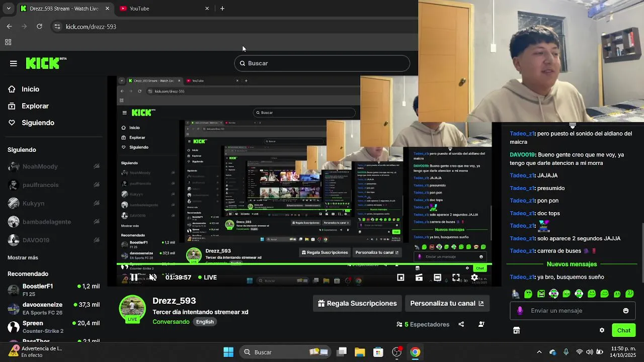Open bambadelagente followed channel

point(54,222)
